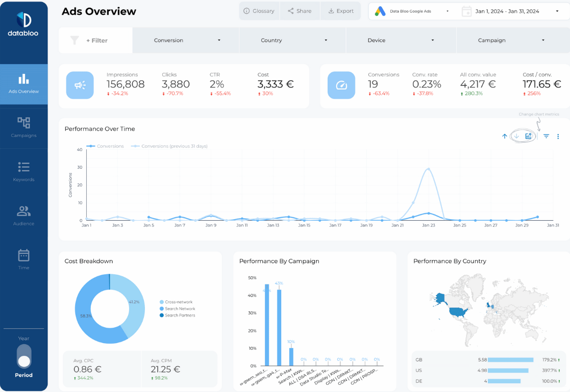Click the DE country bar
This screenshot has width=570, height=392.
[504, 381]
